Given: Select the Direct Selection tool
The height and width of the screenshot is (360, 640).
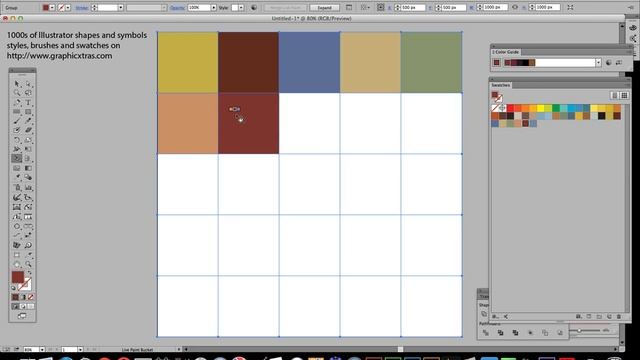Looking at the screenshot, I should coord(28,84).
